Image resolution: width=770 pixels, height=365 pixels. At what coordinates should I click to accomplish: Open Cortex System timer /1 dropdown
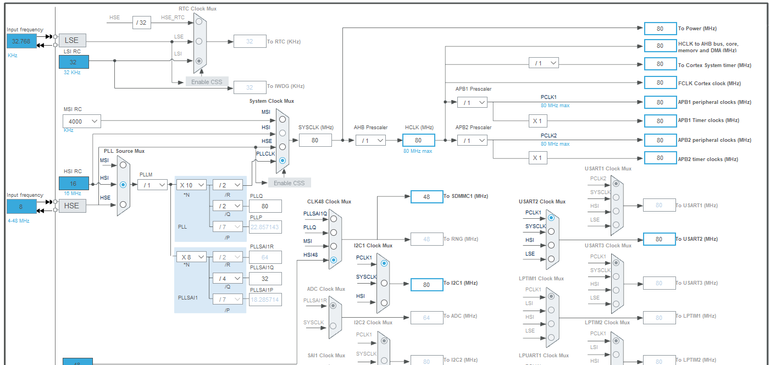pyautogui.click(x=544, y=63)
